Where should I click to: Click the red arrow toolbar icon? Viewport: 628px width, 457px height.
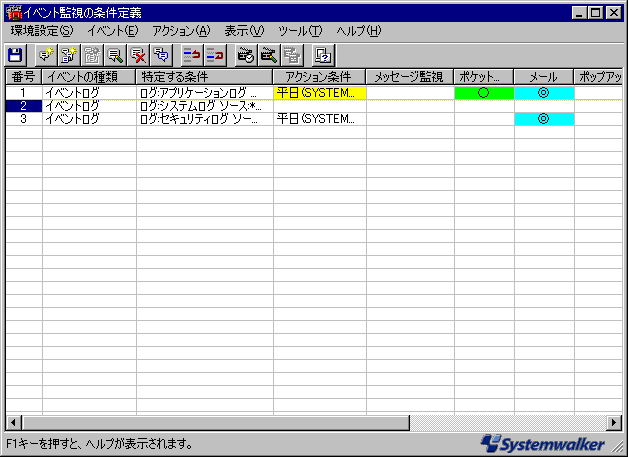(215, 55)
